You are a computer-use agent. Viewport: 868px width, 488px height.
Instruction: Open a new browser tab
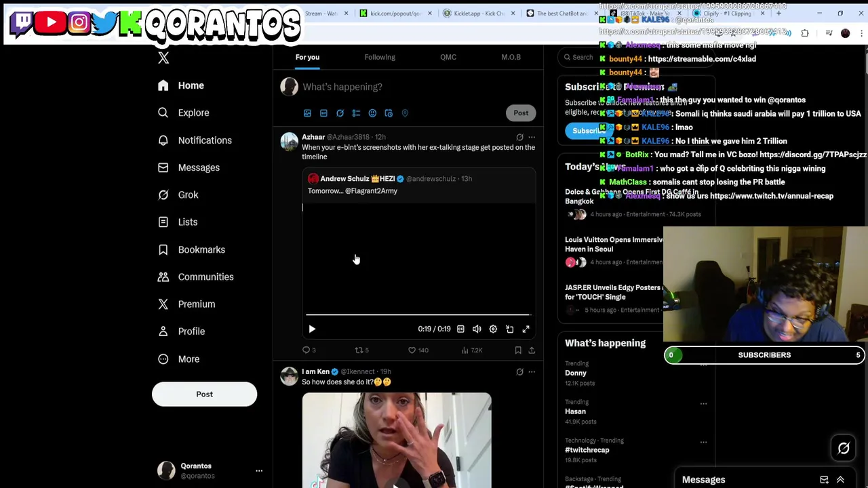778,14
